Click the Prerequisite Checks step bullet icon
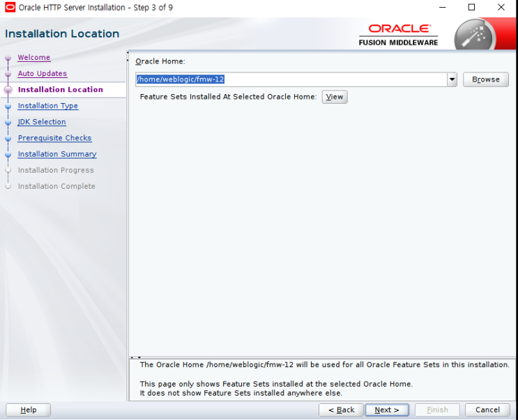The width and height of the screenshot is (518, 420). coord(8,139)
